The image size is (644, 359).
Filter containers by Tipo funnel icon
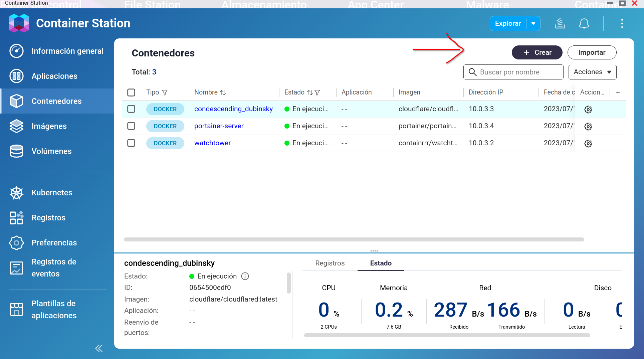tap(165, 93)
